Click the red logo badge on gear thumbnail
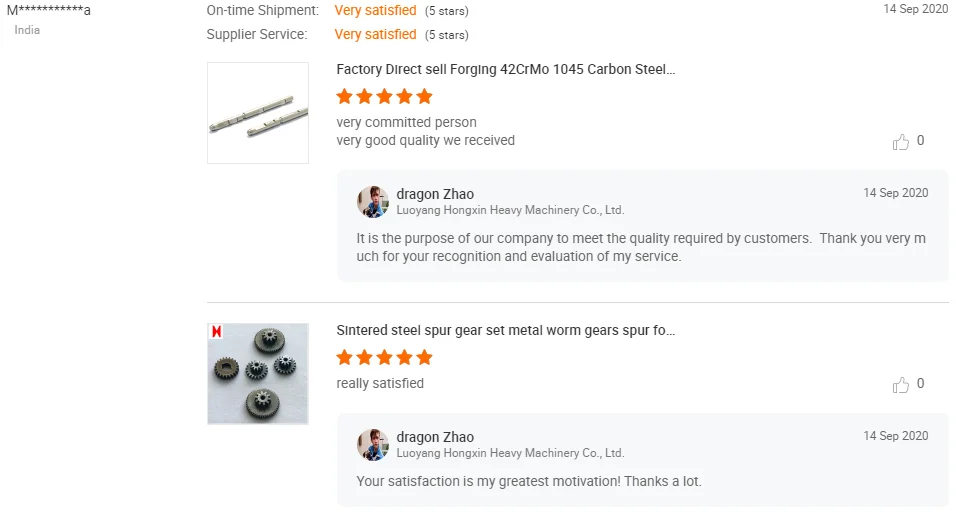Image resolution: width=956 pixels, height=512 pixels. click(x=216, y=331)
